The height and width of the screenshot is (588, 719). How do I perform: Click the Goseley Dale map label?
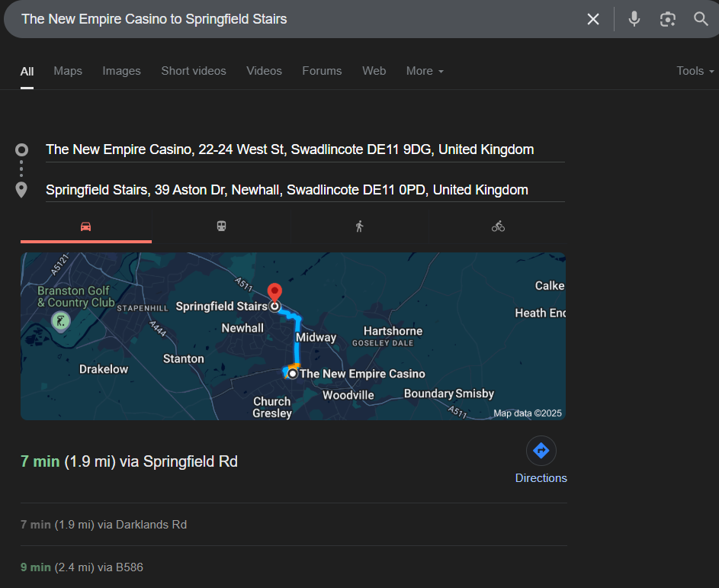tap(383, 343)
